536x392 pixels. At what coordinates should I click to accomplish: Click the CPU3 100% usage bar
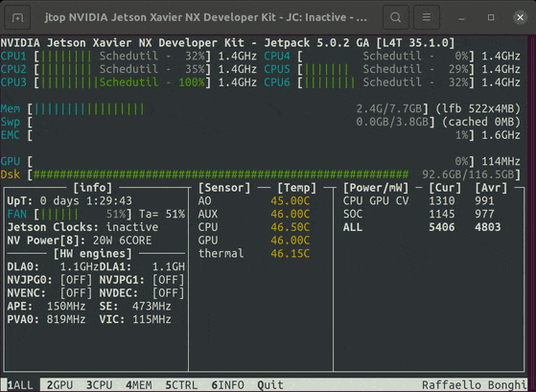click(x=123, y=82)
